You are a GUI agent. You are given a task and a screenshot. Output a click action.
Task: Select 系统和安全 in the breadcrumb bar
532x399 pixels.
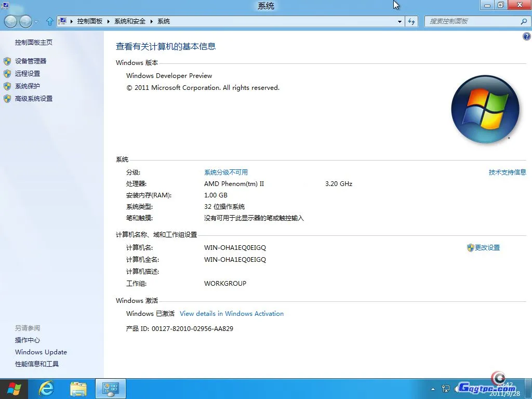129,21
